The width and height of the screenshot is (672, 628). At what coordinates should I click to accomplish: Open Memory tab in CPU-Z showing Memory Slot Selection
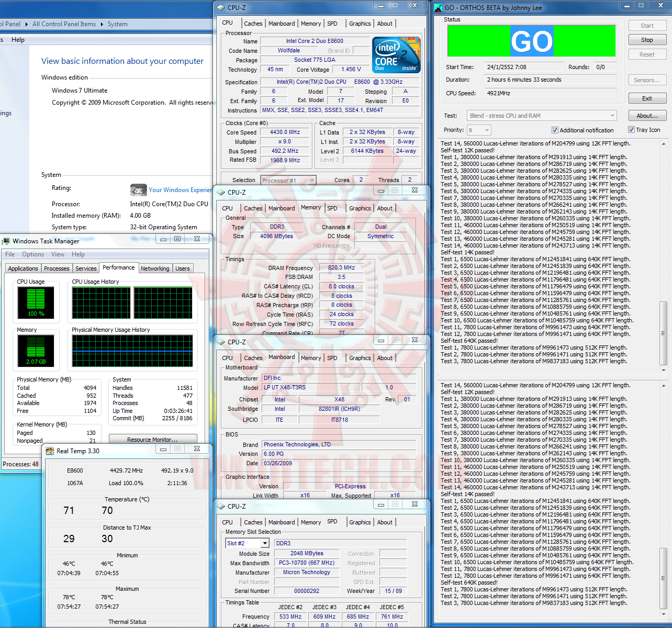point(311,522)
